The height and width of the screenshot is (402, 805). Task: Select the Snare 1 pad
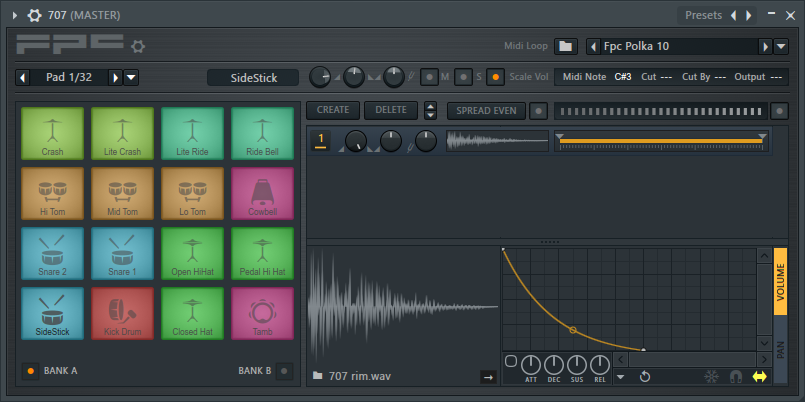click(x=122, y=254)
